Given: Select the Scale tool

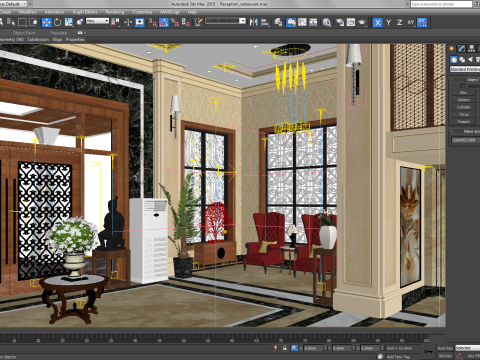Looking at the screenshot, I should (x=69, y=22).
